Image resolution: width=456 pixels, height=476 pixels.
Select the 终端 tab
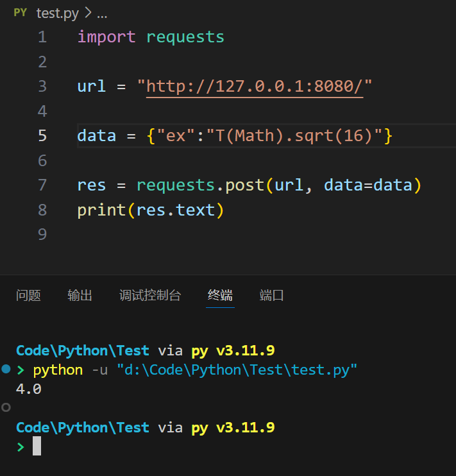220,295
